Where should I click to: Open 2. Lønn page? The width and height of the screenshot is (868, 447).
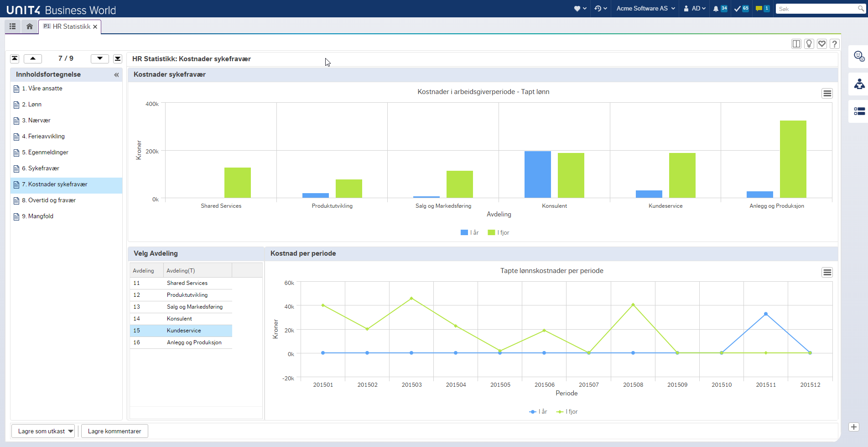click(66, 105)
